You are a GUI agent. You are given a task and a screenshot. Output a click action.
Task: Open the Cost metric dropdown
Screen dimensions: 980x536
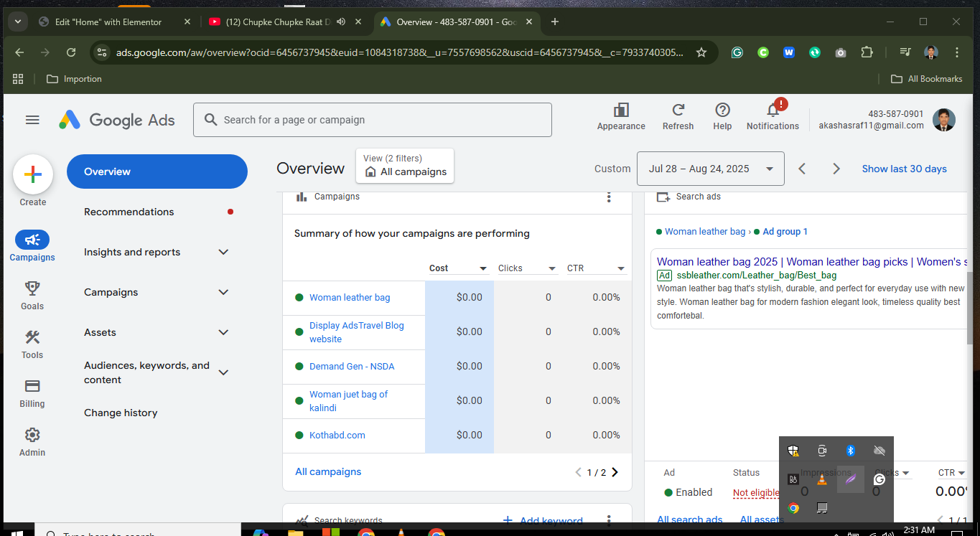pyautogui.click(x=458, y=268)
